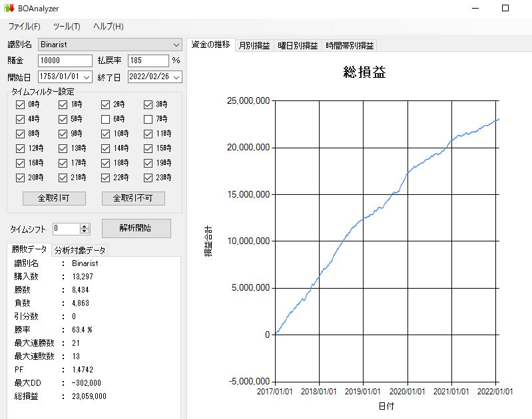The image size is (532, 419).
Task: Uncheck the 12時 checkbox
Action: coord(20,148)
